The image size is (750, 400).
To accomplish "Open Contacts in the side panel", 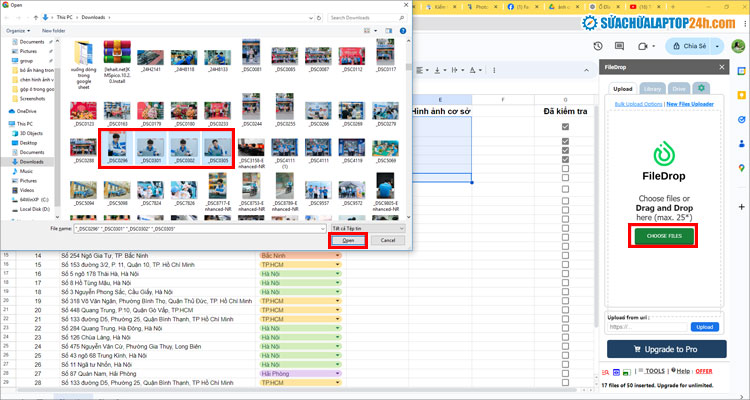I will click(x=741, y=144).
